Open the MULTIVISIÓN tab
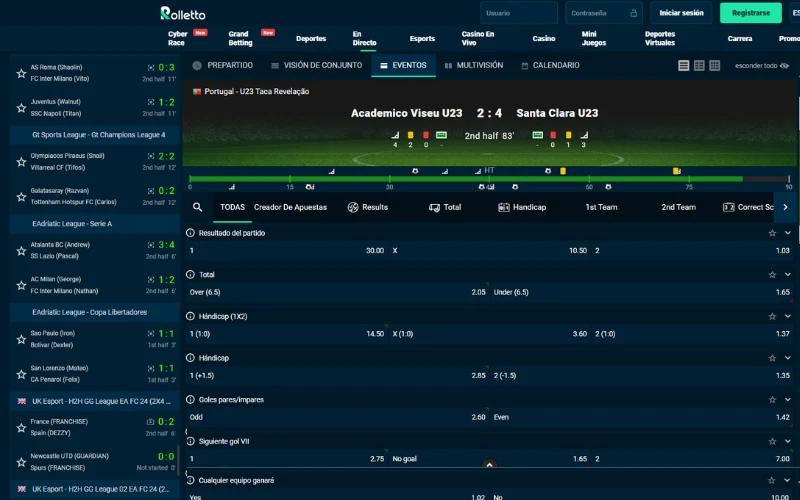 474,65
